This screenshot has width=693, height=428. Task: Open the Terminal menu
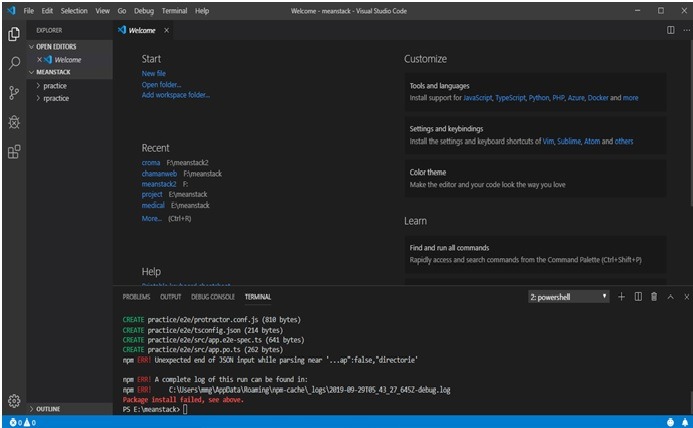pyautogui.click(x=174, y=11)
